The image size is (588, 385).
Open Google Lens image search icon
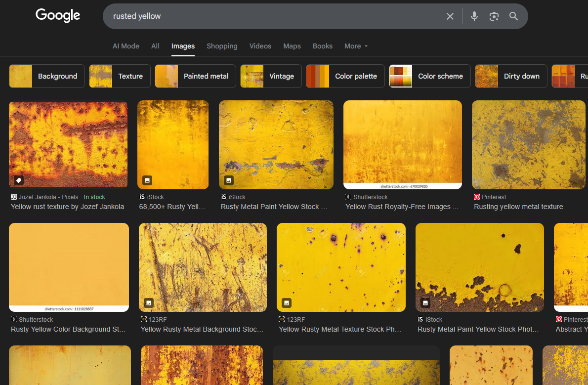pyautogui.click(x=494, y=16)
